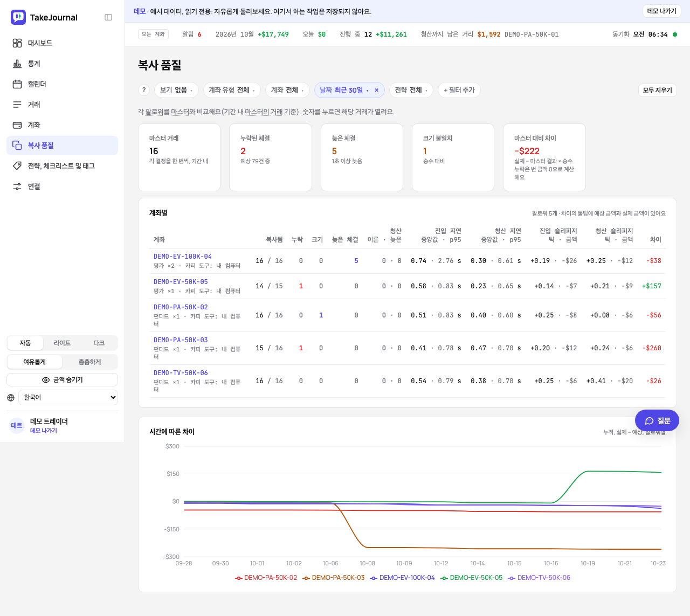Open the 계좌 전체 filter dropdown

(x=287, y=90)
